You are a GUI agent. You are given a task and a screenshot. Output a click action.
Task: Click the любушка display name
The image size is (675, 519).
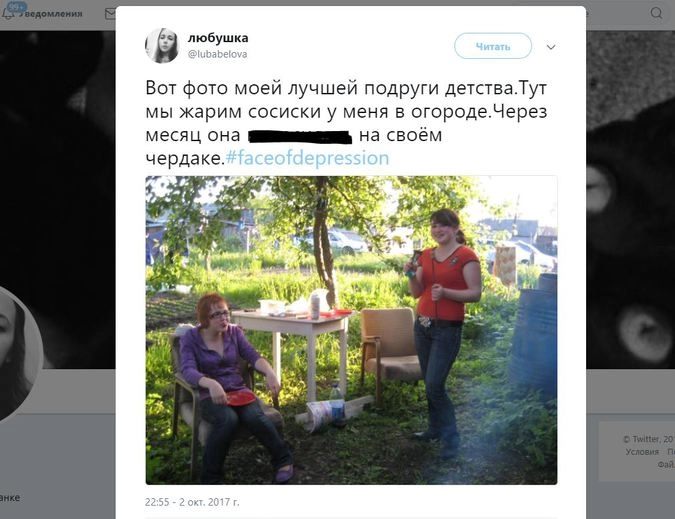pos(218,38)
